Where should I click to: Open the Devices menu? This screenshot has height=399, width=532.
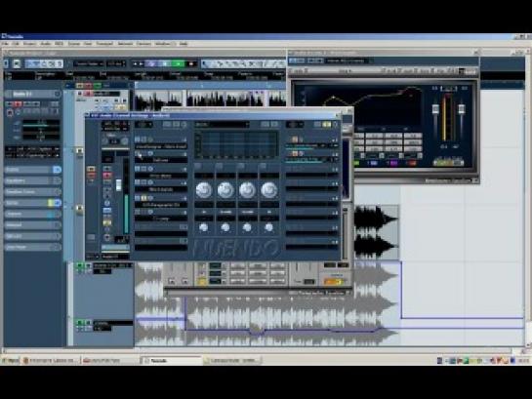click(x=143, y=44)
